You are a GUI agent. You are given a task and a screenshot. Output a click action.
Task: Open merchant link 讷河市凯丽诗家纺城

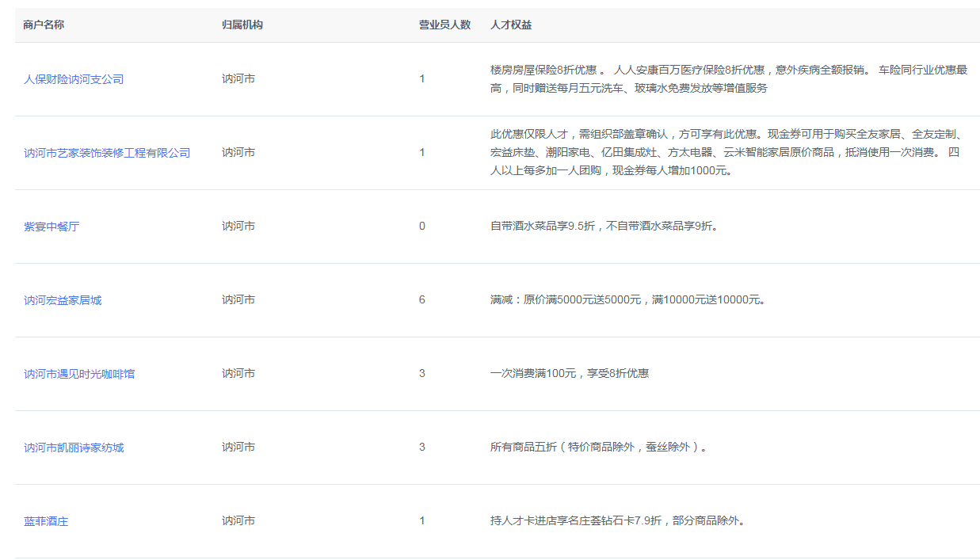click(x=74, y=448)
